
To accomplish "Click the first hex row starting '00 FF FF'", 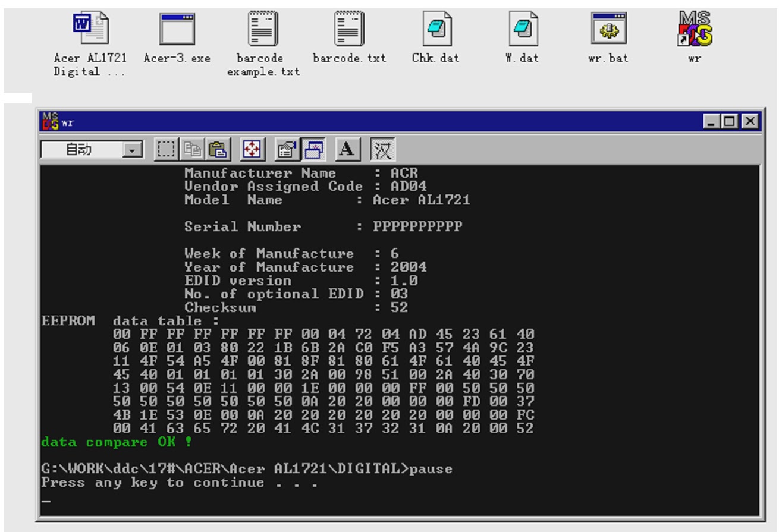I will point(323,335).
